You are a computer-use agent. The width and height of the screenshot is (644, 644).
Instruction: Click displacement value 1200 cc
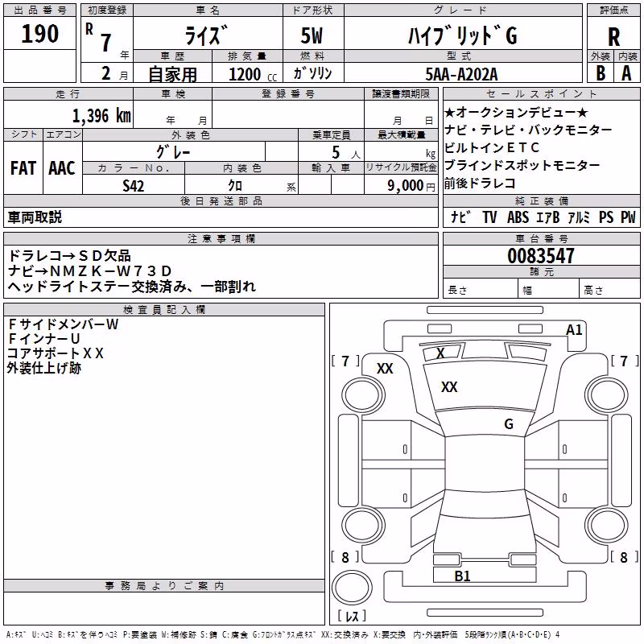252,74
